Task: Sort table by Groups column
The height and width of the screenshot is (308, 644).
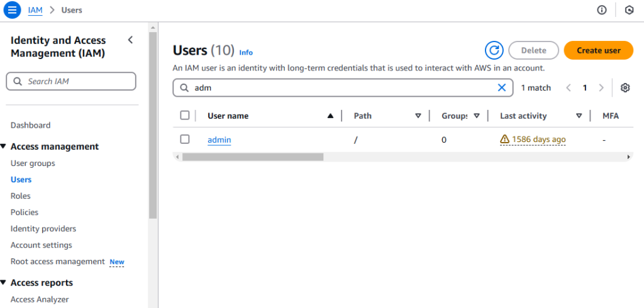Action: coord(477,116)
